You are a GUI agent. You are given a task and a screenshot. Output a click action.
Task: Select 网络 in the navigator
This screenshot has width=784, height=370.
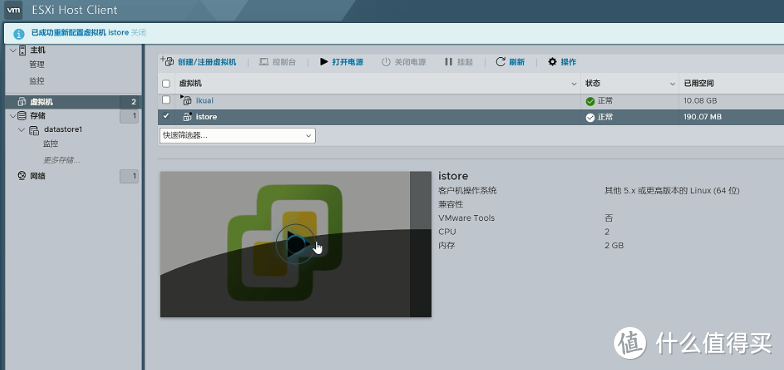coord(38,176)
